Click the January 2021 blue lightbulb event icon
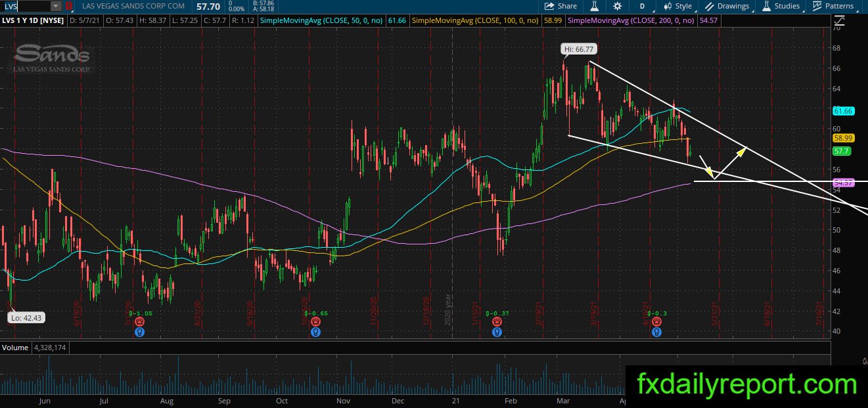 [496, 332]
